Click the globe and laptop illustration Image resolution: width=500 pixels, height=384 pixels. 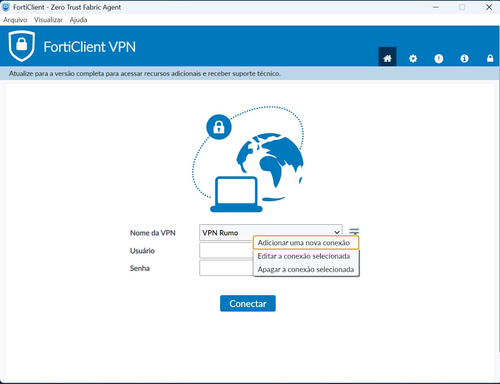tap(248, 159)
